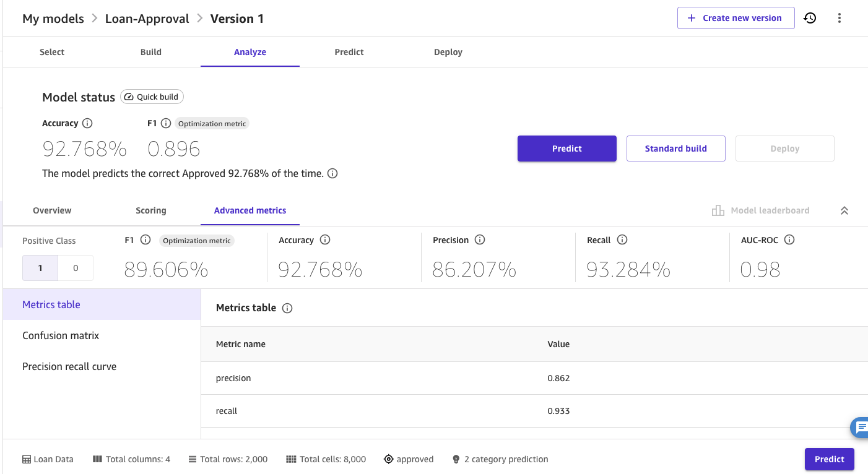Collapse the metrics panel with double chevron

coord(844,211)
